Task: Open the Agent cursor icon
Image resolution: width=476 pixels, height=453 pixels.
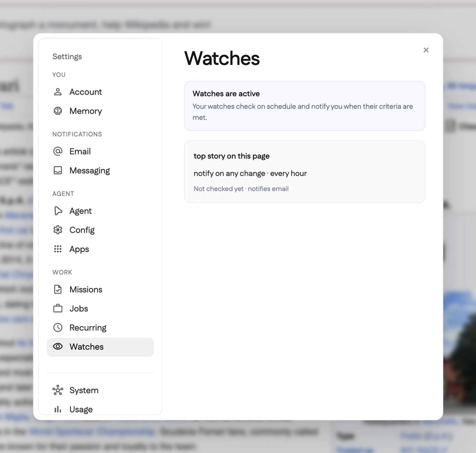Action: (58, 211)
